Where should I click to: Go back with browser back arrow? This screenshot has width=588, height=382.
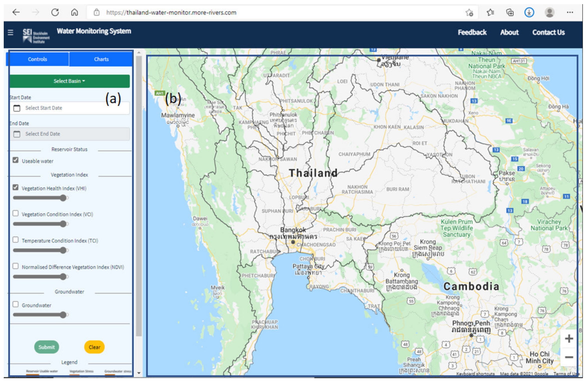[x=16, y=12]
